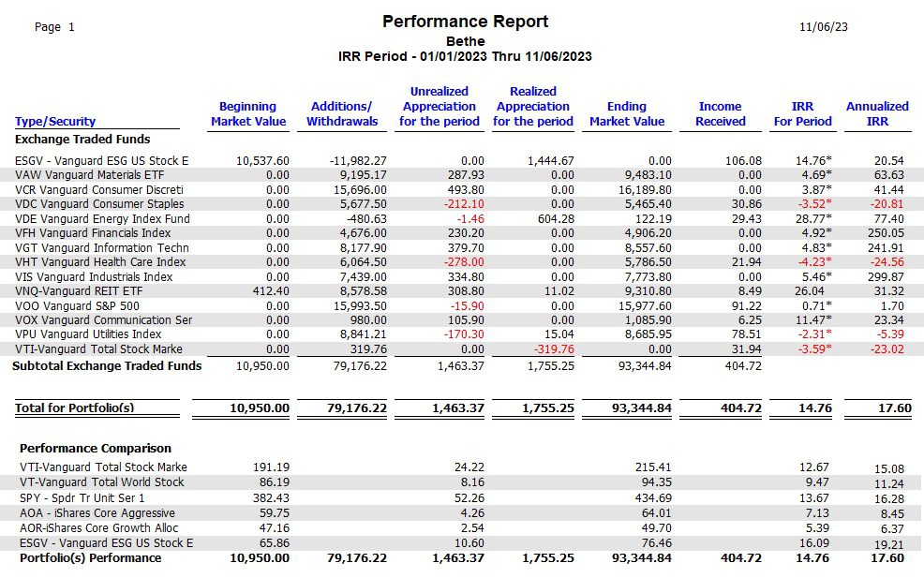Select the VDE Vanguard Energy Index Fund row
The height and width of the screenshot is (578, 924).
pyautogui.click(x=462, y=218)
